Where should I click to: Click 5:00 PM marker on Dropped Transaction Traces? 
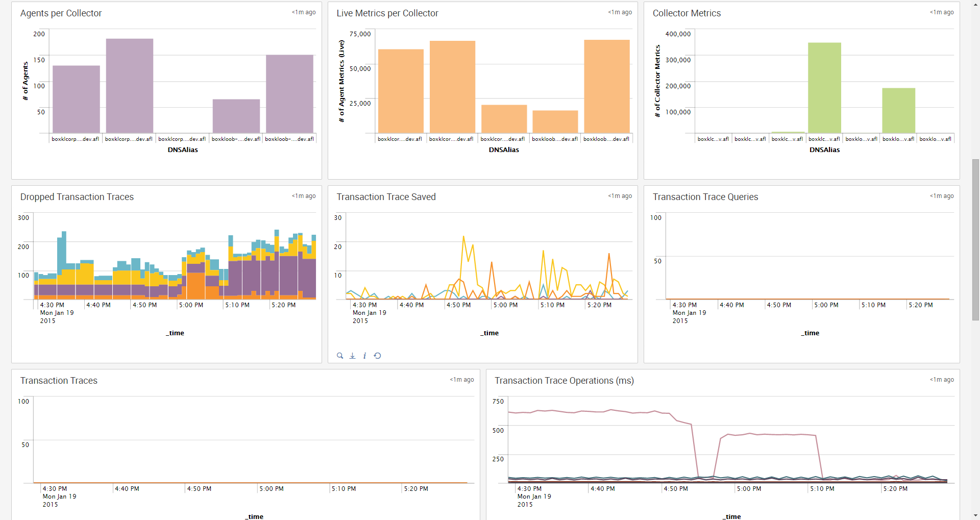pyautogui.click(x=191, y=305)
